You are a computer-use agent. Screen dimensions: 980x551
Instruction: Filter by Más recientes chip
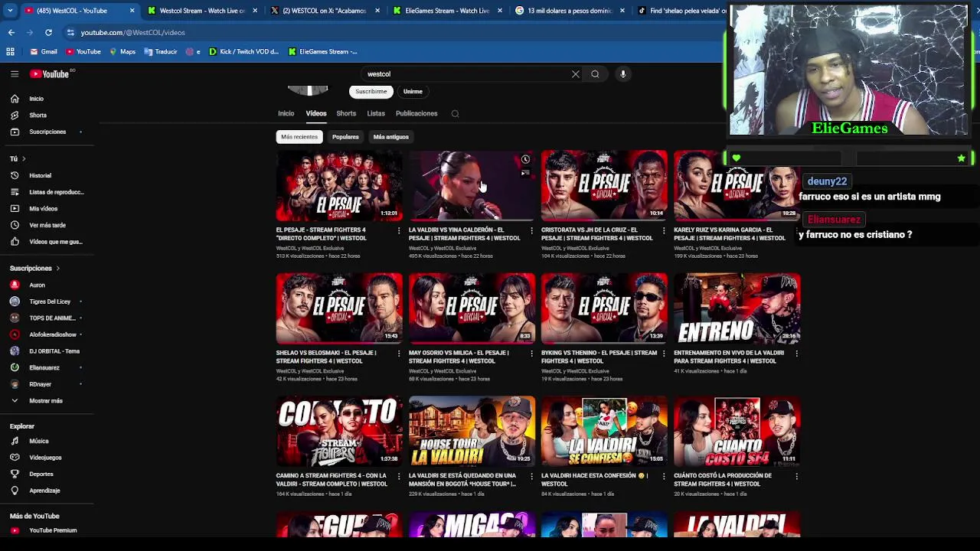pyautogui.click(x=299, y=137)
